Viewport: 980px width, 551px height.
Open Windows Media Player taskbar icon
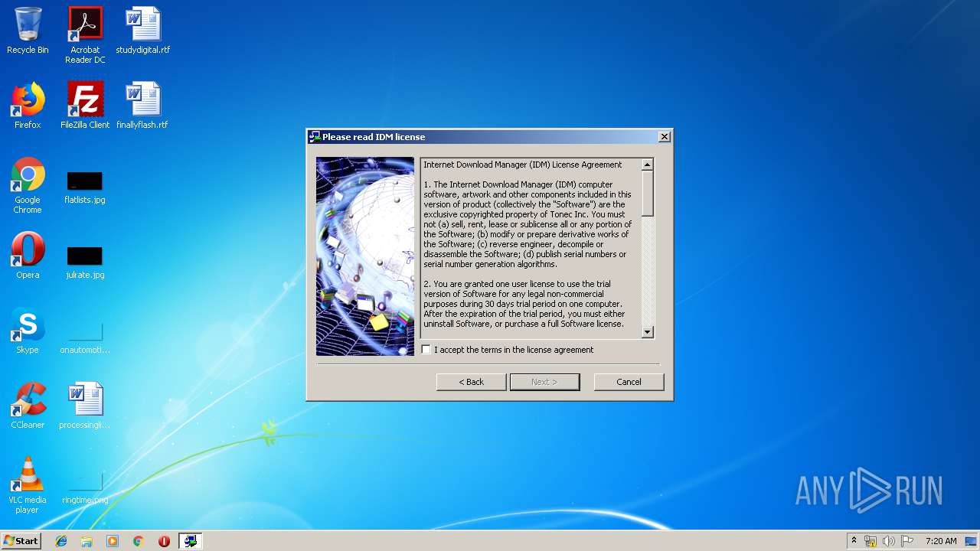pyautogui.click(x=113, y=541)
